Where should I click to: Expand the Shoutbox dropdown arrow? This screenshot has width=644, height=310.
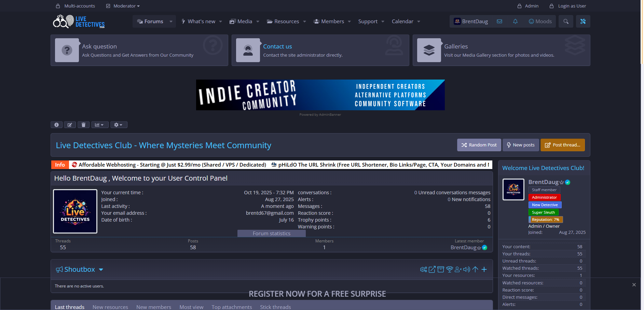coord(101,269)
